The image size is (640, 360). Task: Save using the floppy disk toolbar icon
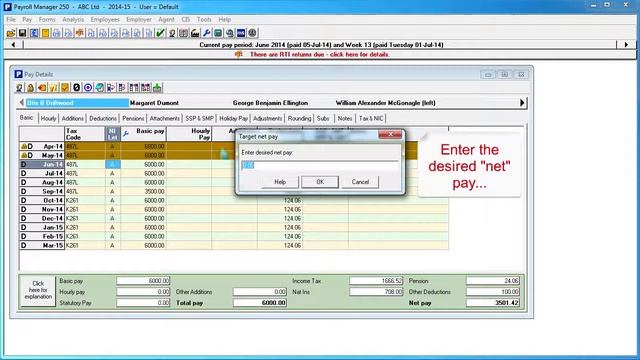tap(22, 33)
